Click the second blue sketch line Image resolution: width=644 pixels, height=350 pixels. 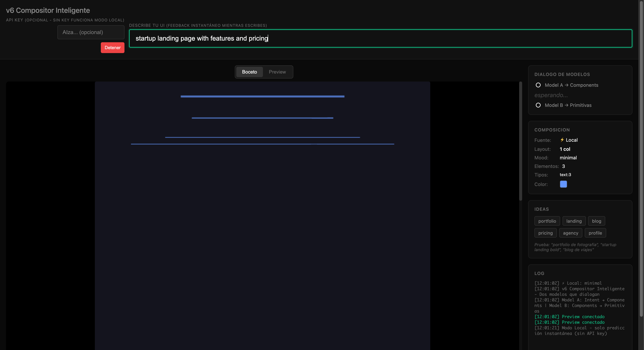pyautogui.click(x=262, y=118)
